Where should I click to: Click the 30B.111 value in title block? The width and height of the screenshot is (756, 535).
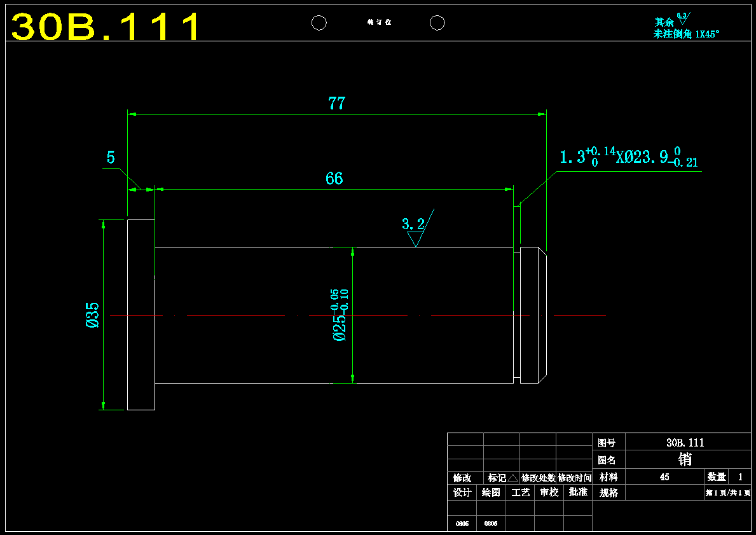coord(685,442)
